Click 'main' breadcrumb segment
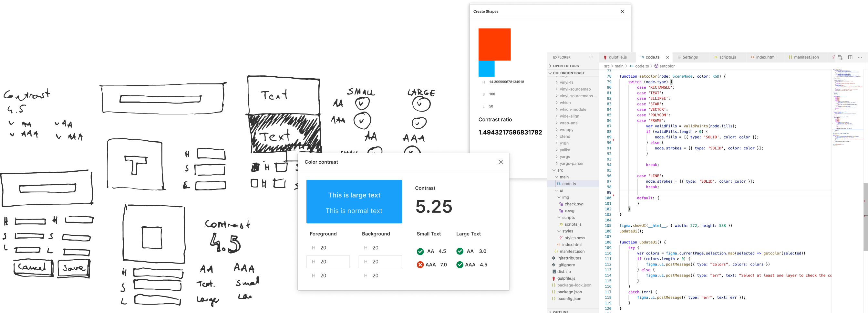This screenshot has height=313, width=868. tap(619, 66)
